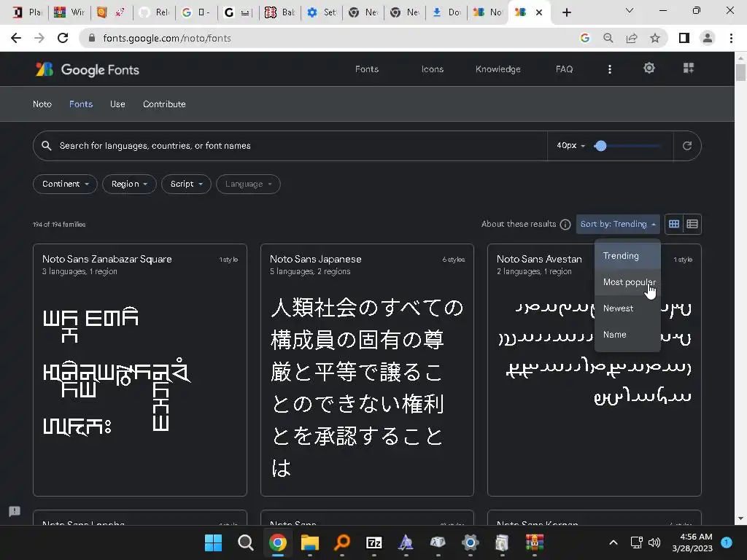Viewport: 747px width, 560px height.
Task: Go to FAQ in the top header
Action: 564,69
